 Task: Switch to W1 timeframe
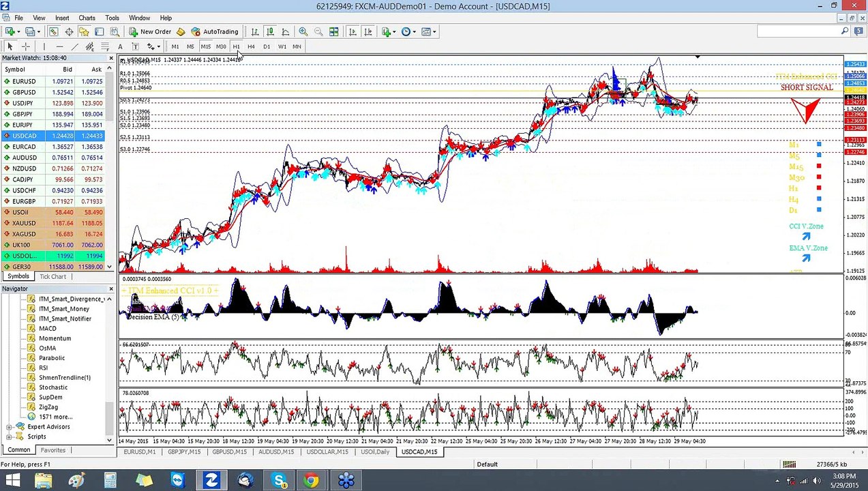coord(282,46)
